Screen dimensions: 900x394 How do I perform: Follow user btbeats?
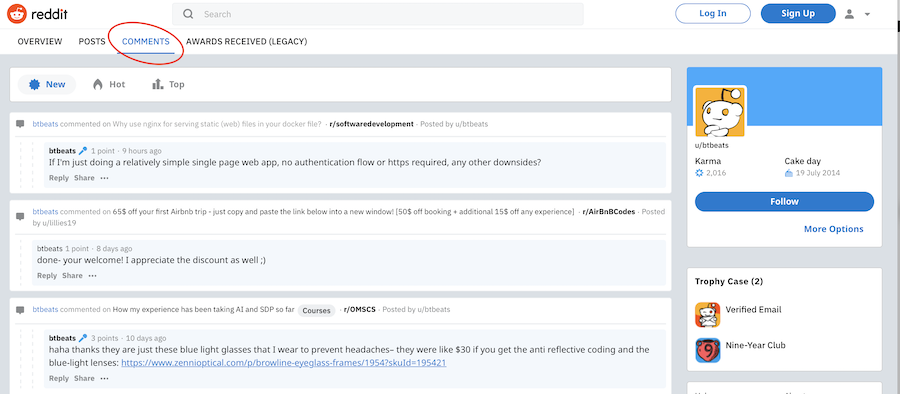click(x=784, y=202)
